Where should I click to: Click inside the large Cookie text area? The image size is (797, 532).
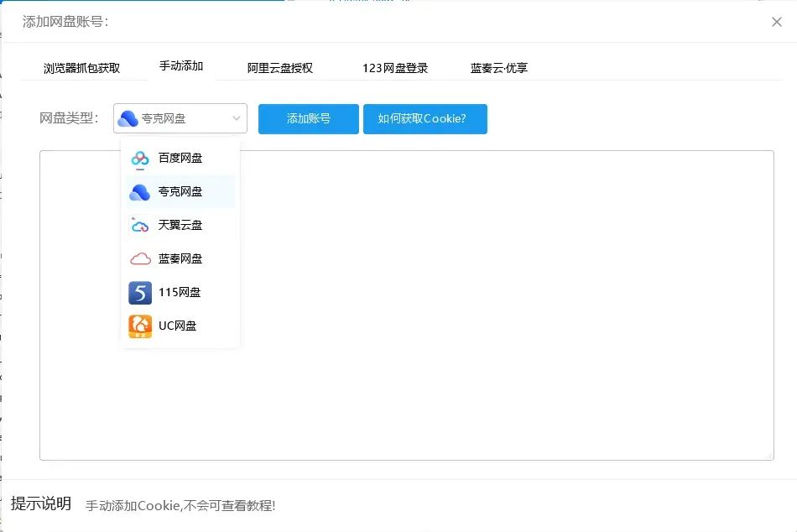coord(407,305)
